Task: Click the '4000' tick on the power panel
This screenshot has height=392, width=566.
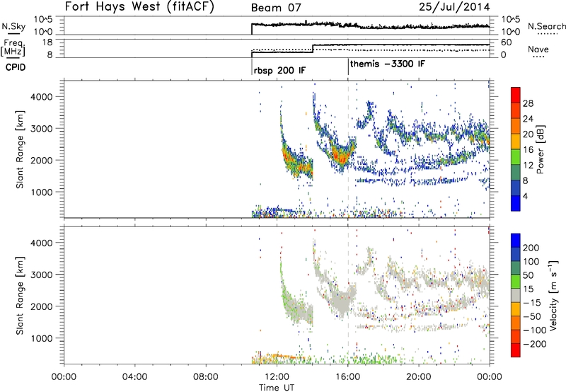Action: (x=42, y=97)
